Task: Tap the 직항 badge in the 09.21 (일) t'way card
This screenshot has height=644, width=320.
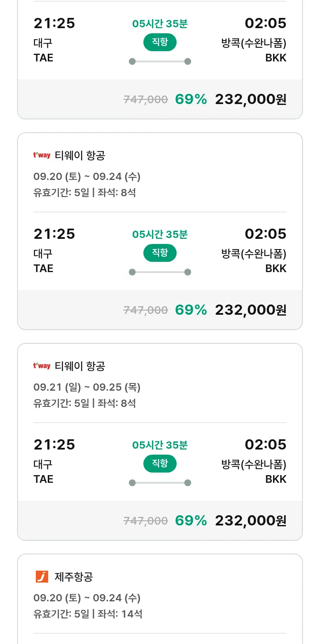Action: coord(160,464)
